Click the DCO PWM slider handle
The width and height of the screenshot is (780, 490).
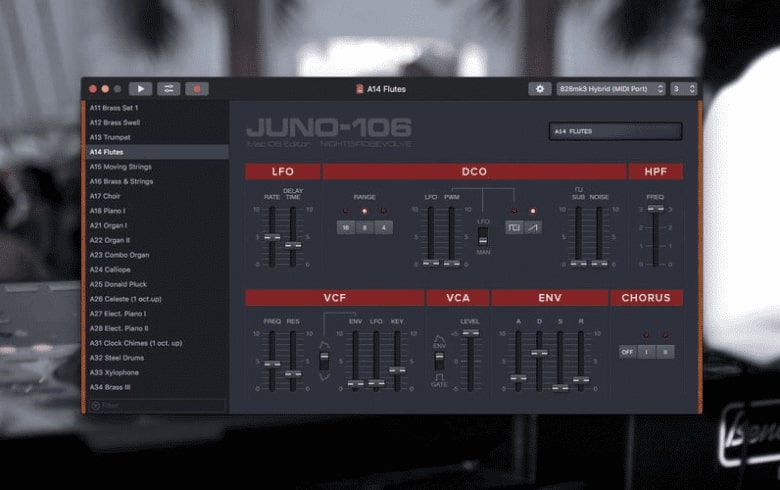452,263
